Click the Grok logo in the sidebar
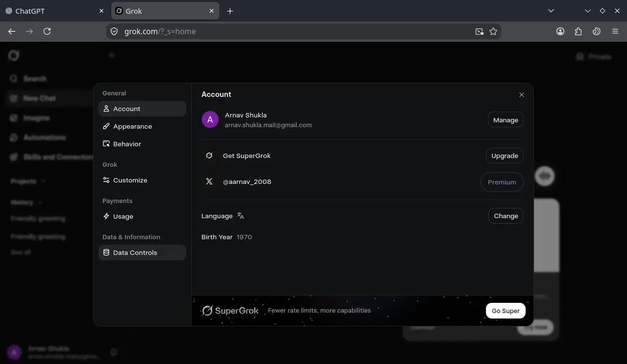Viewport: 627px width, 364px height. pos(14,55)
